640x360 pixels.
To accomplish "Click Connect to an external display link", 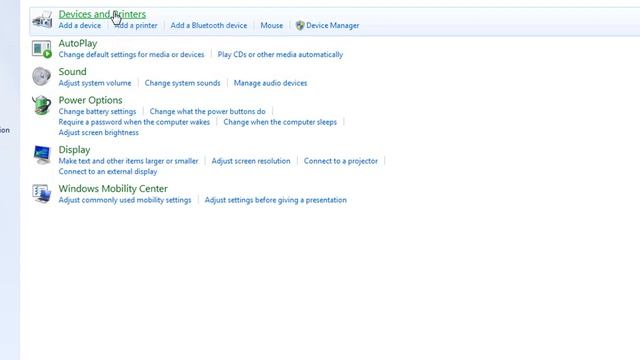I will coord(108,171).
